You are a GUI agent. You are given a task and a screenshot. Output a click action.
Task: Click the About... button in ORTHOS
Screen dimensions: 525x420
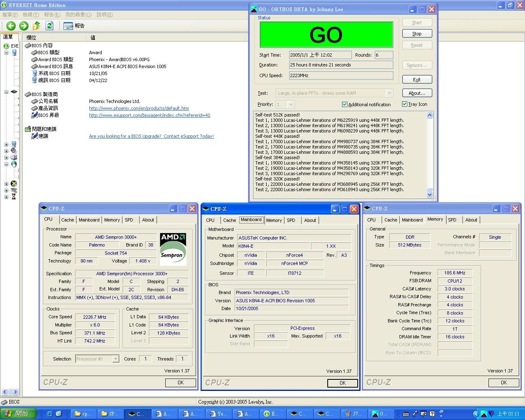tap(417, 93)
